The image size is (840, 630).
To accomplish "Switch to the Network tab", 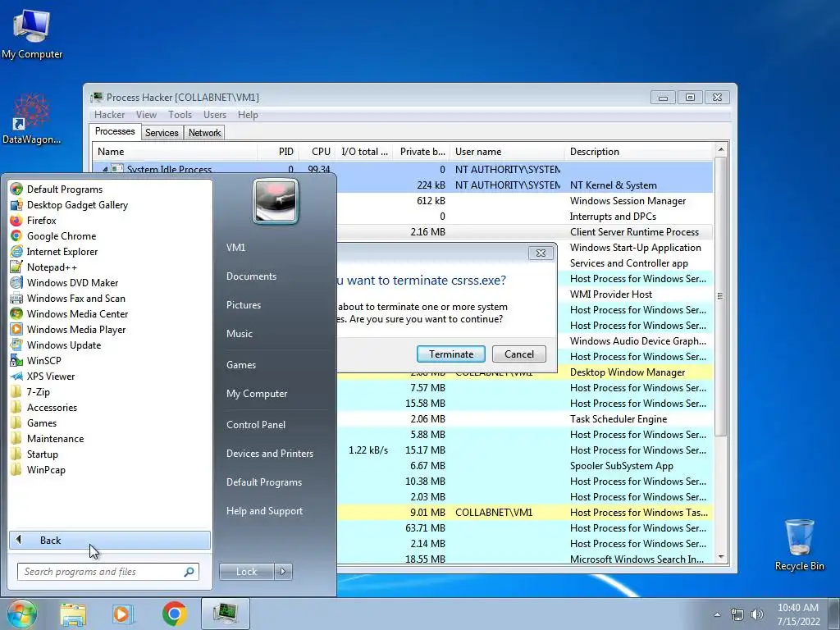I will 204,133.
